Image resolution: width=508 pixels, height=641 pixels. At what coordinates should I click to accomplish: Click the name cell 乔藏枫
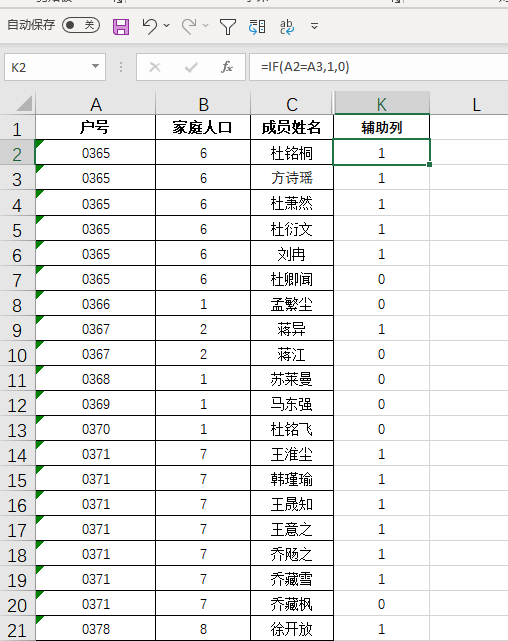point(292,604)
